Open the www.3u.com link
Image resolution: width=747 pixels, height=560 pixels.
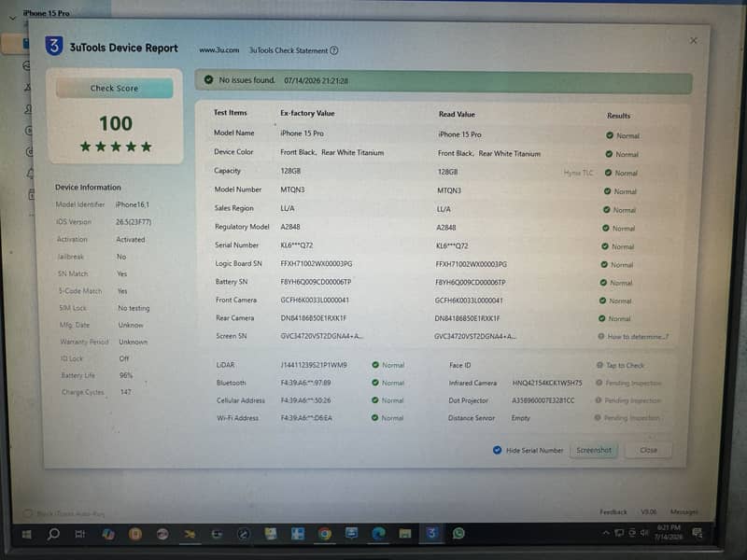point(219,50)
